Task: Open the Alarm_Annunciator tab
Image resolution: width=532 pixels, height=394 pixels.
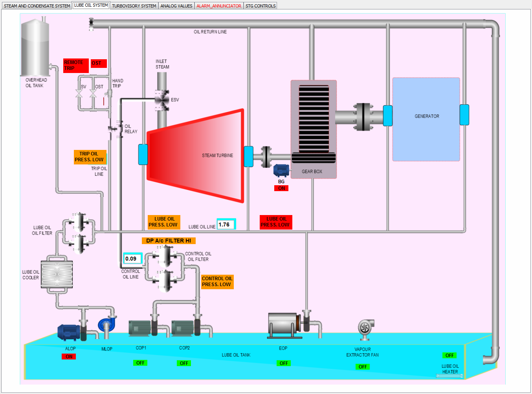Action: pyautogui.click(x=219, y=6)
